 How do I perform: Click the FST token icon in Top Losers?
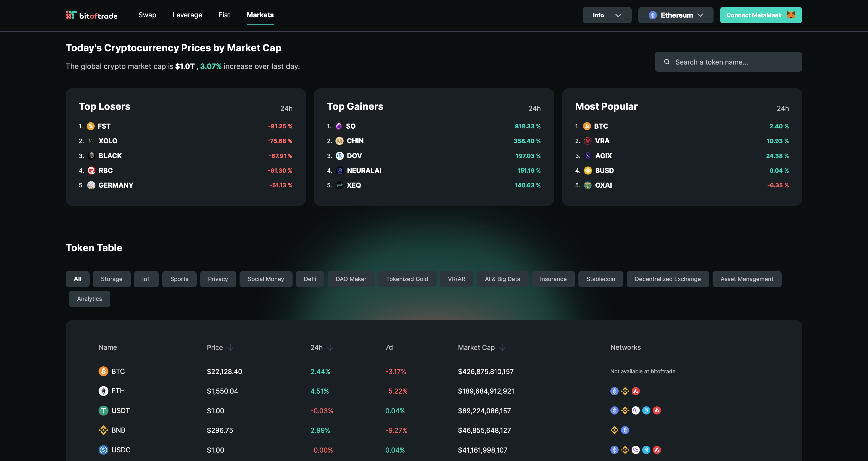click(x=91, y=126)
